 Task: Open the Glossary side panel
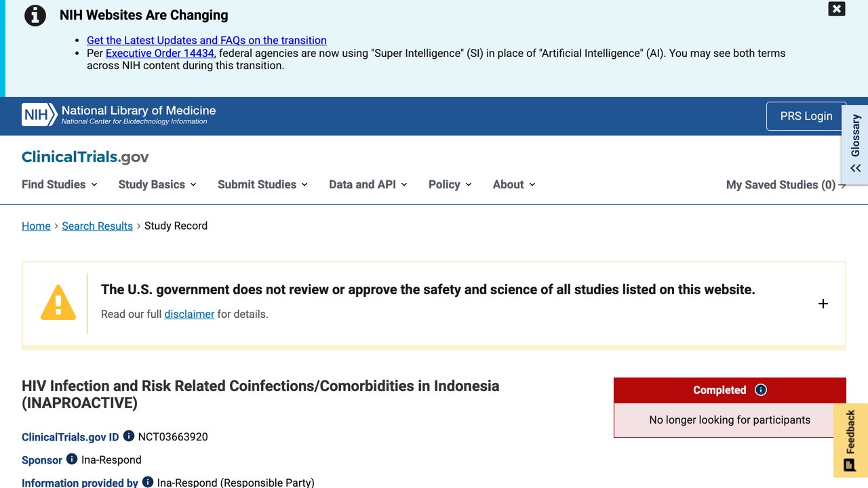pos(856,144)
